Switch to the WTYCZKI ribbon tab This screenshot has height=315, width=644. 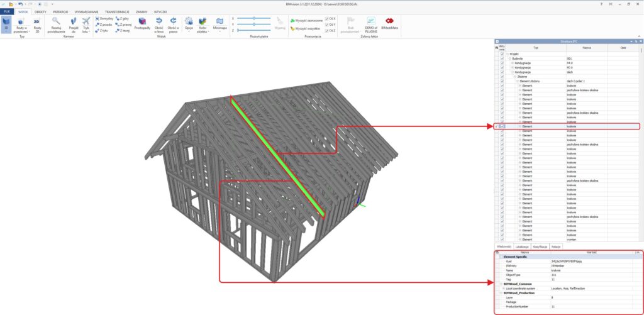160,11
